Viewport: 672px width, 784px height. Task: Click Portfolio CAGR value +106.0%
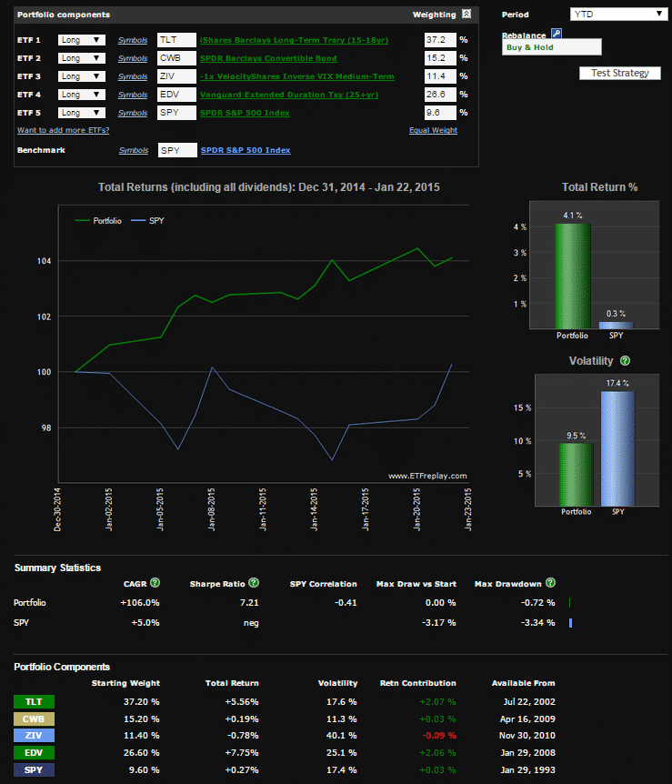(x=139, y=602)
